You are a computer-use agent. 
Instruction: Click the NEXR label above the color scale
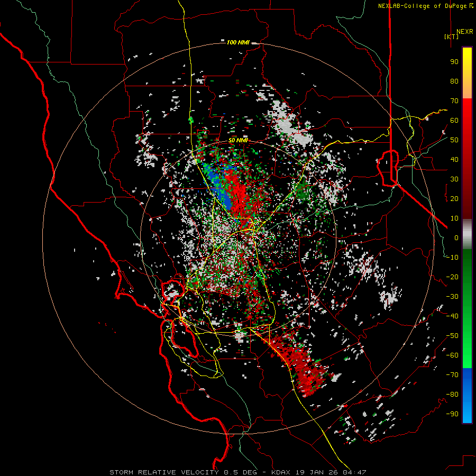[x=464, y=32]
